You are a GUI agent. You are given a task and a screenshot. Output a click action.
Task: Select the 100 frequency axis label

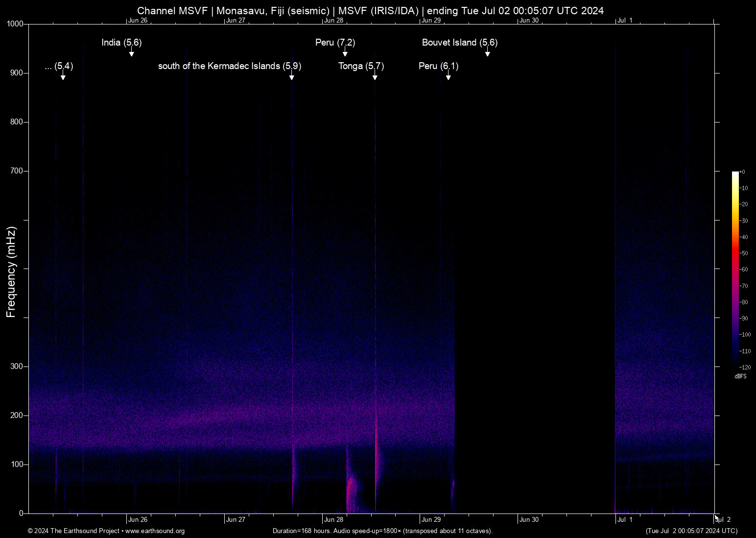(x=17, y=465)
